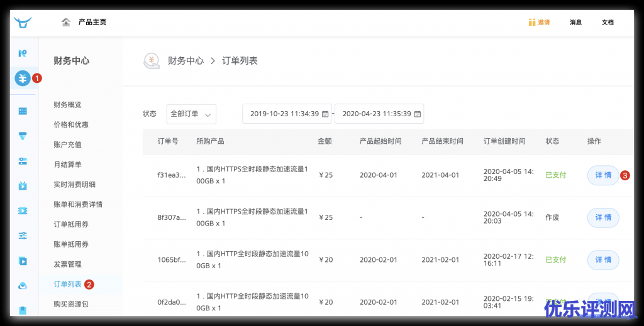Open 账单抵用券 menu item
This screenshot has height=326, width=644.
[71, 244]
